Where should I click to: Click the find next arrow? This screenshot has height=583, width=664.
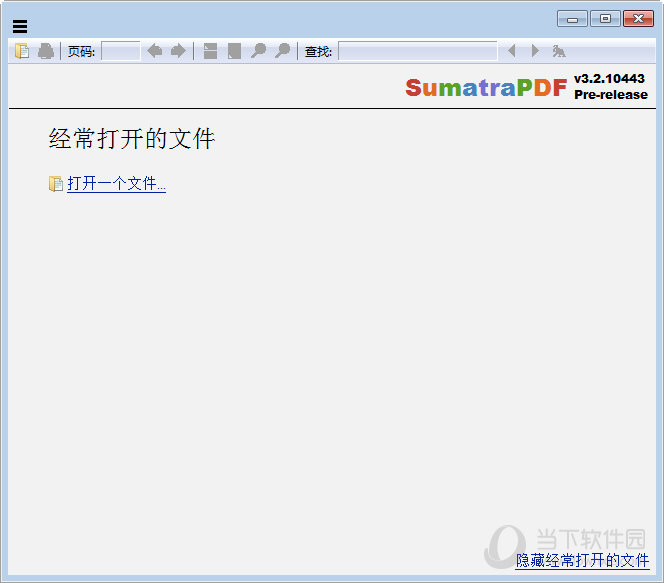click(535, 51)
